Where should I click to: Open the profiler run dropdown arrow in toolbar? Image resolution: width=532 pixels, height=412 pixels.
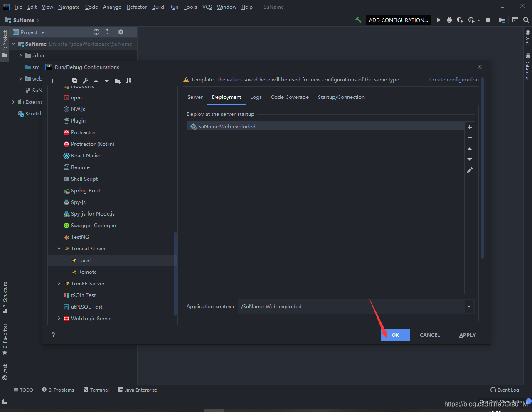tap(479, 20)
